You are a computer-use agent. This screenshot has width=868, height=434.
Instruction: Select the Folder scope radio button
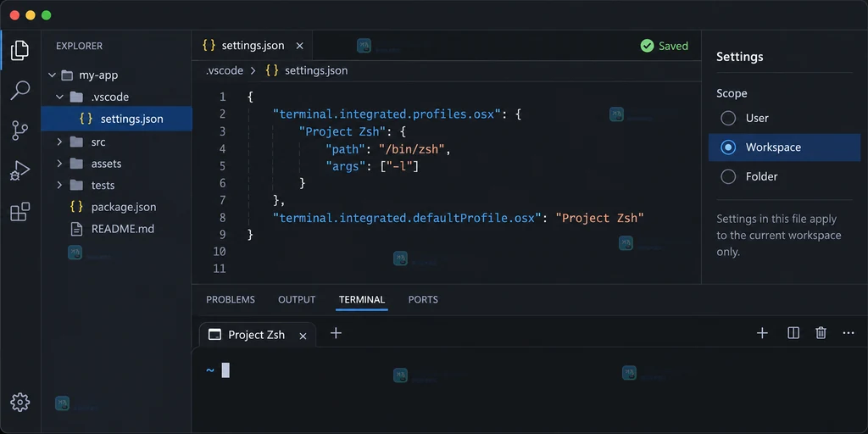click(x=728, y=176)
